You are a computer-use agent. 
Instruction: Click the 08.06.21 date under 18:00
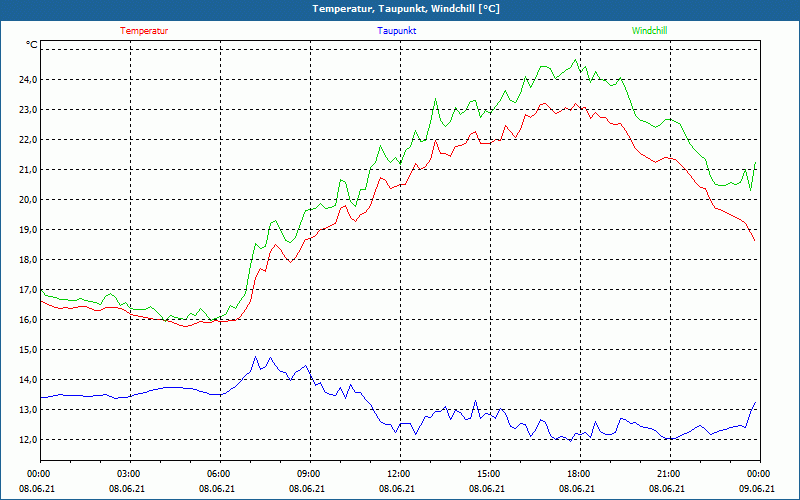(577, 488)
